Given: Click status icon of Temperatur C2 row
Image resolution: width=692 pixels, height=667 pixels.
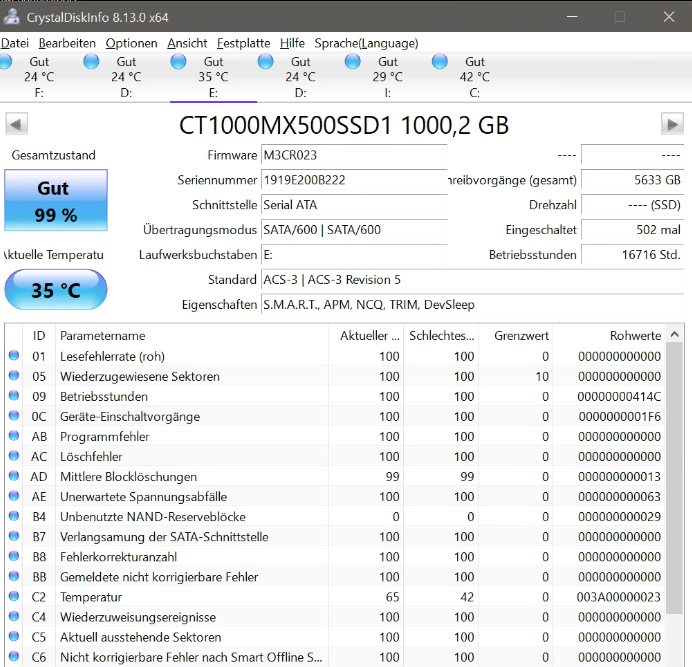Looking at the screenshot, I should (14, 596).
